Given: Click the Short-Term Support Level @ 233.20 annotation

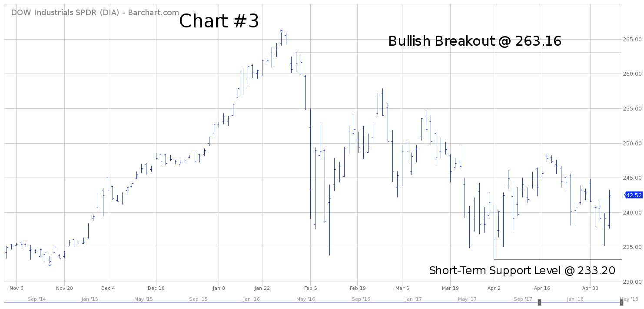Looking at the screenshot, I should (x=522, y=271).
